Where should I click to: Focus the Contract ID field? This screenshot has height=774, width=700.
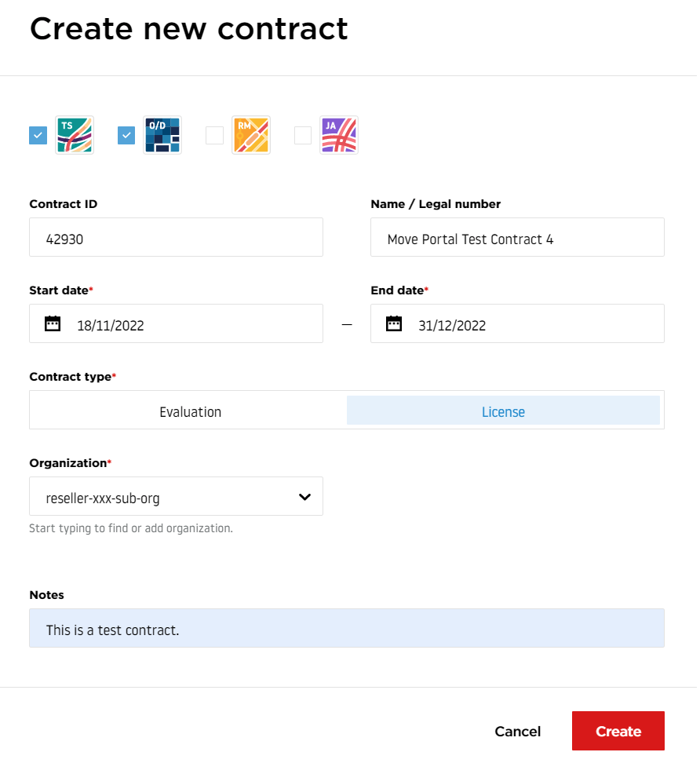177,239
